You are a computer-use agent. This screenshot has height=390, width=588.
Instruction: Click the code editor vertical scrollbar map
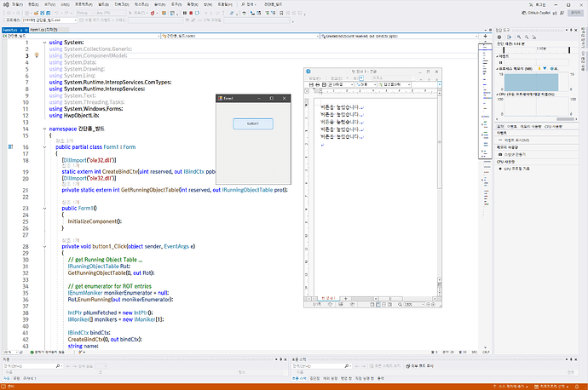pyautogui.click(x=485, y=195)
